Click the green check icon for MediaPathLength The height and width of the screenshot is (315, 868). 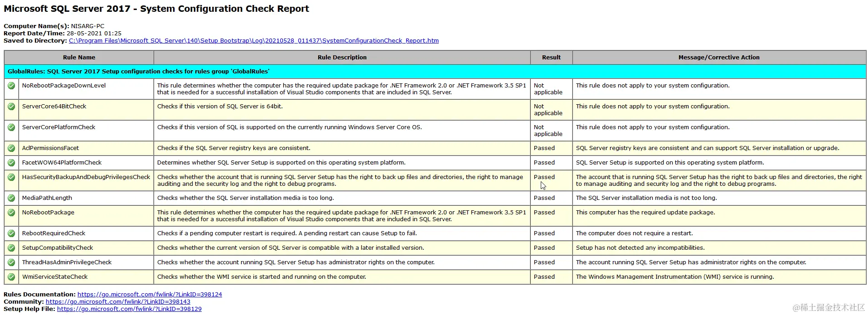[11, 198]
